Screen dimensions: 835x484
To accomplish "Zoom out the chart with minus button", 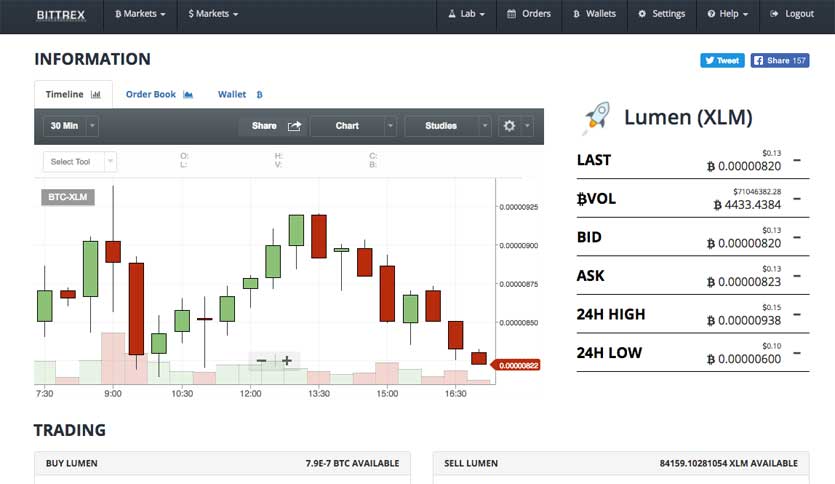I will pyautogui.click(x=262, y=361).
